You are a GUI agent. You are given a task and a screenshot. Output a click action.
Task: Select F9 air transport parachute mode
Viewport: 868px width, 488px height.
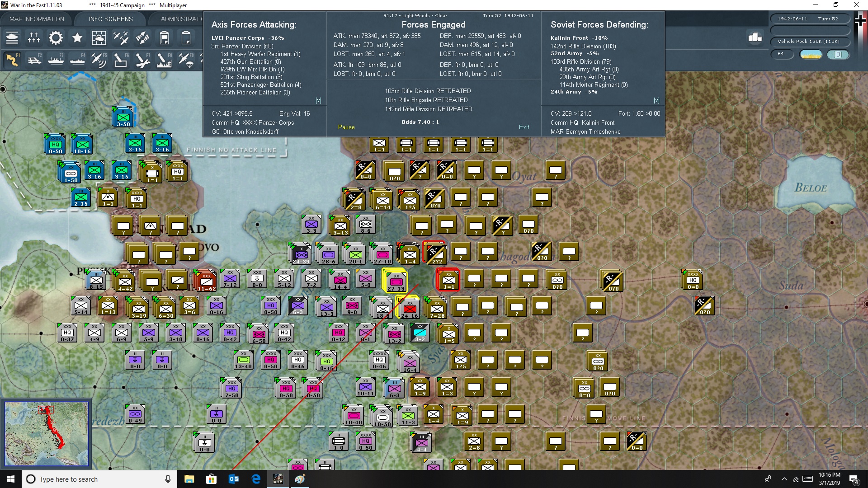(x=186, y=60)
